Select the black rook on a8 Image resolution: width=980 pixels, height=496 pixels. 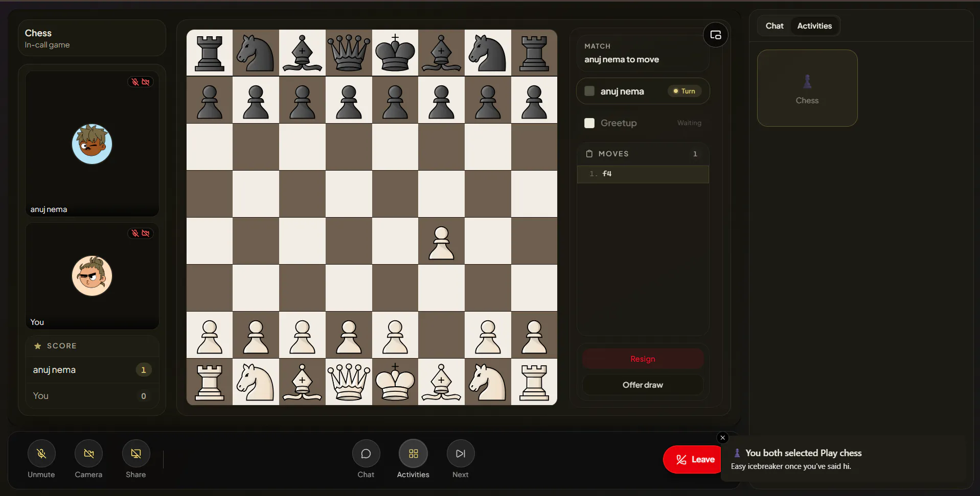210,53
